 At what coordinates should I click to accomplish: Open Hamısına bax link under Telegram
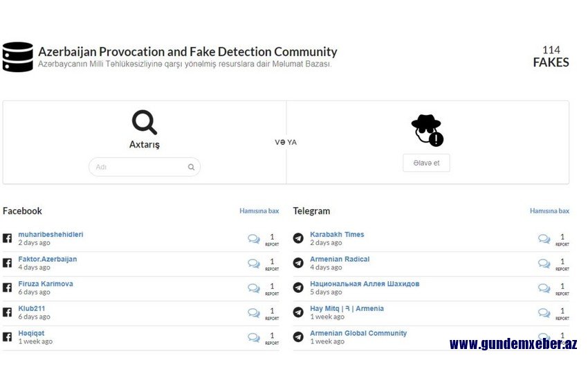tap(549, 211)
